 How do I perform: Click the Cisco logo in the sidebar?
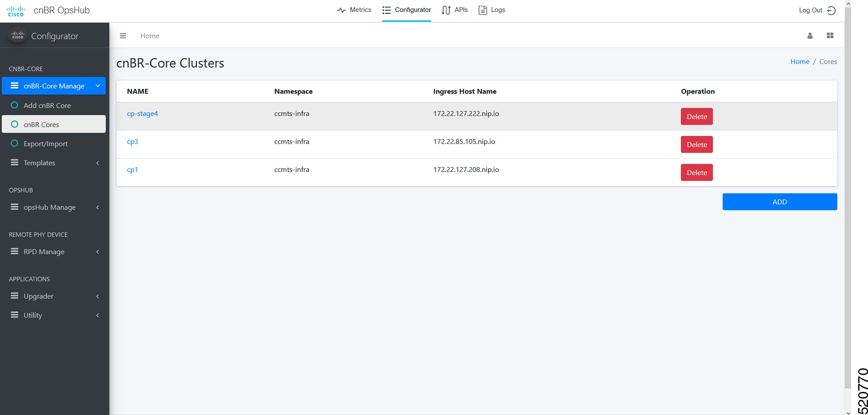(x=16, y=36)
